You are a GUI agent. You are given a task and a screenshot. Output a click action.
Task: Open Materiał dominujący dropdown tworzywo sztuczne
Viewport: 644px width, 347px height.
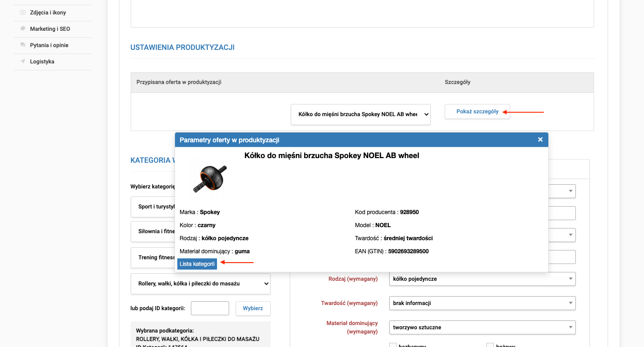pyautogui.click(x=483, y=327)
